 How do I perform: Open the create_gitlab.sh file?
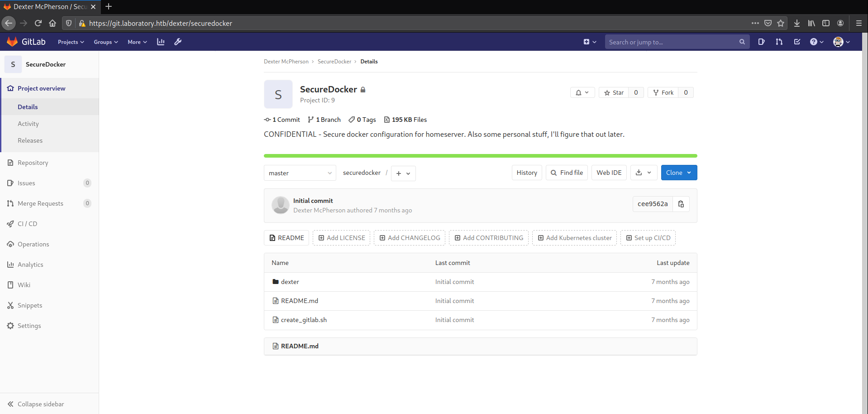[x=304, y=320]
